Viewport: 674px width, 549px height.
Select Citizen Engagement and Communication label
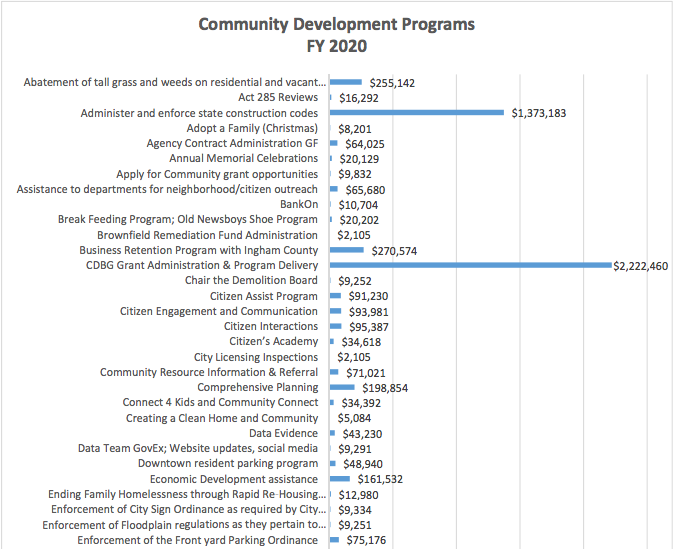coord(218,311)
